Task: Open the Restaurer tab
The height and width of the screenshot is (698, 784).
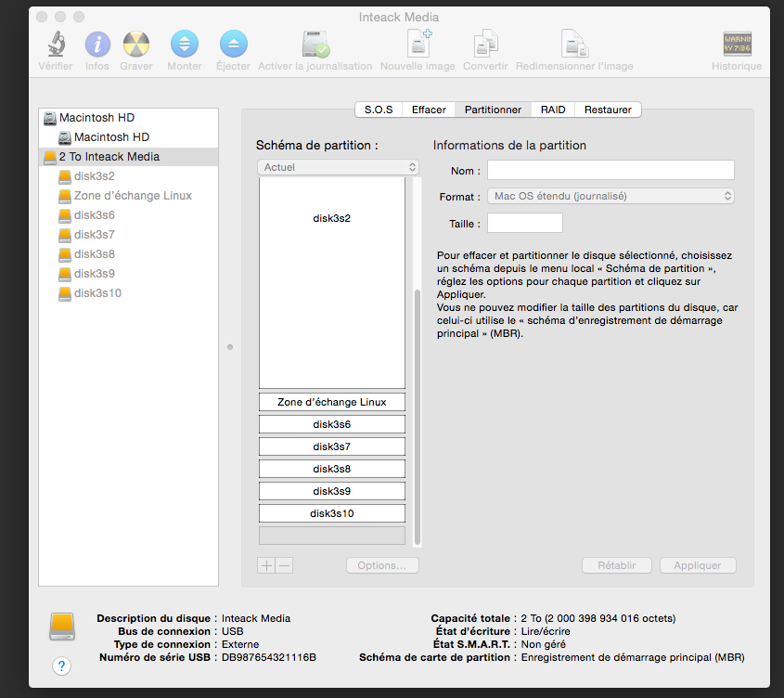Action: click(608, 110)
